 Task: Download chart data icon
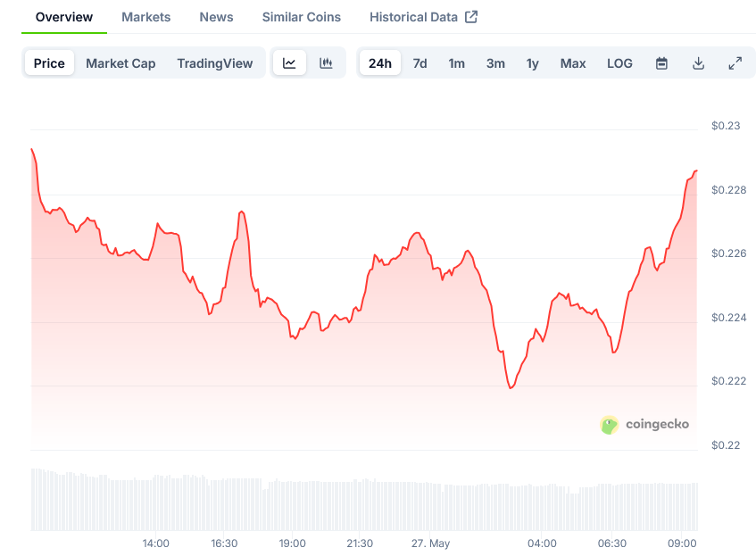[698, 63]
